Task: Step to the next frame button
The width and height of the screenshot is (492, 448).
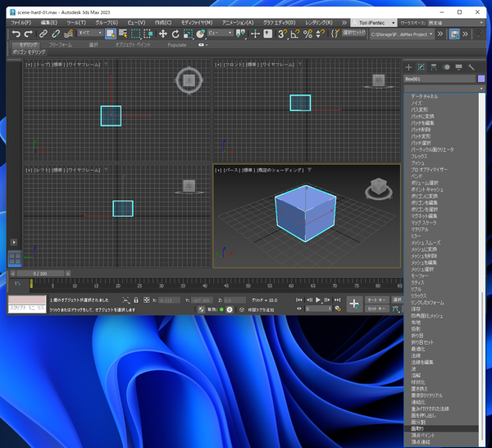Action: (327, 299)
